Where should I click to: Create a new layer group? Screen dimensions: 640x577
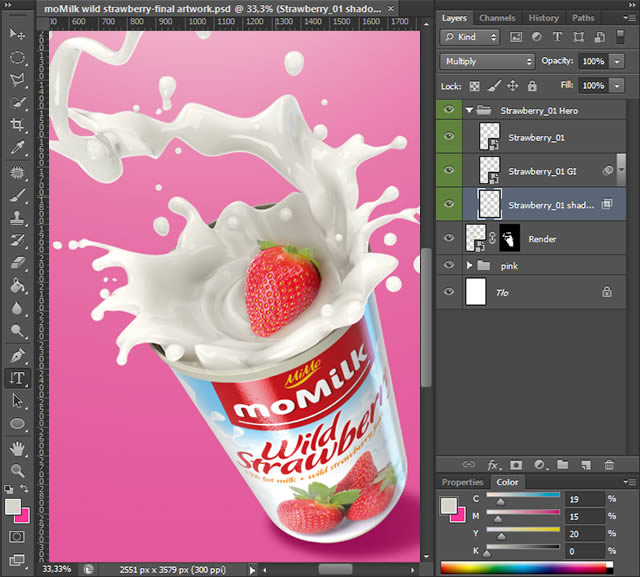coord(563,464)
